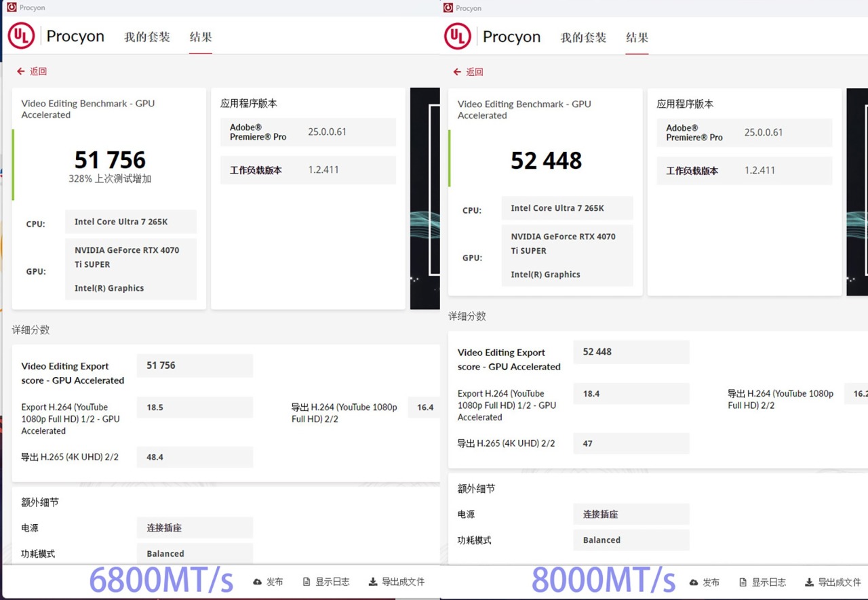This screenshot has width=868, height=600.
Task: Click the Balanced power mode value in the 52 448 window
Action: click(631, 540)
